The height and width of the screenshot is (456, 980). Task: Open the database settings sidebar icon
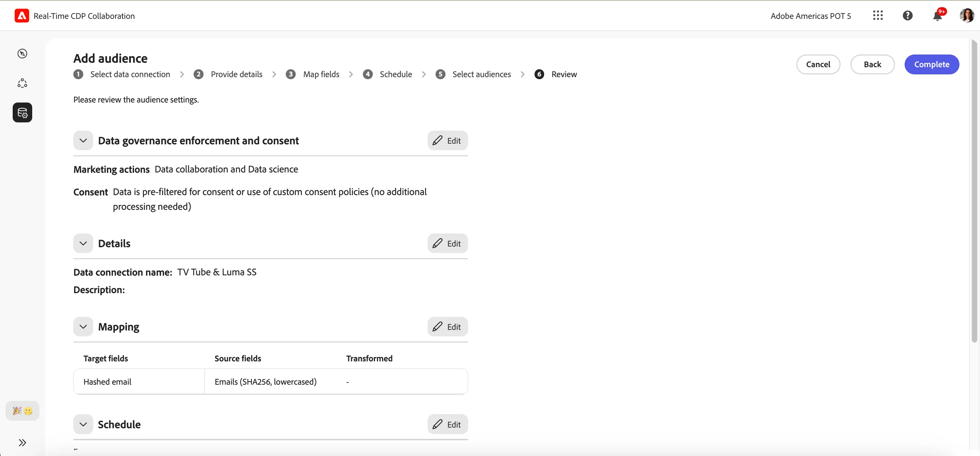point(23,112)
